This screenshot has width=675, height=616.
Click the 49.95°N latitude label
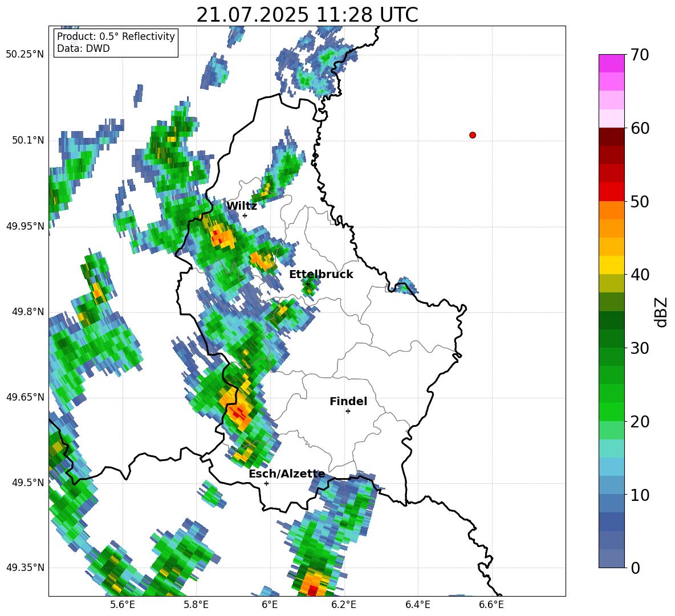25,226
